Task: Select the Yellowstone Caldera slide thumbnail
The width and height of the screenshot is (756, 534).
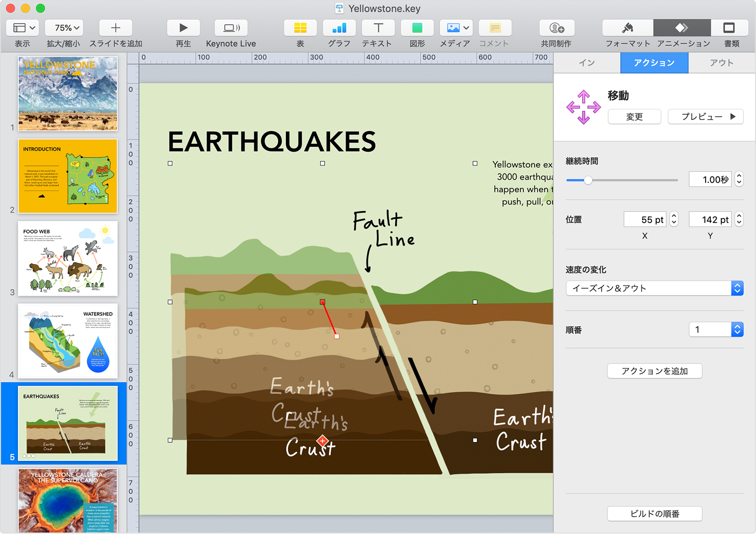Action: (68, 501)
